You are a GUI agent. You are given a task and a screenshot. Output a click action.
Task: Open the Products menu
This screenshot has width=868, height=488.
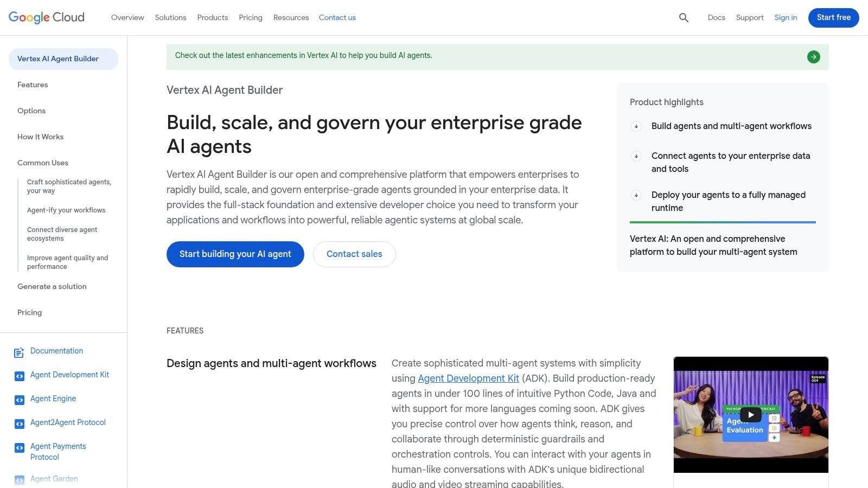(212, 17)
